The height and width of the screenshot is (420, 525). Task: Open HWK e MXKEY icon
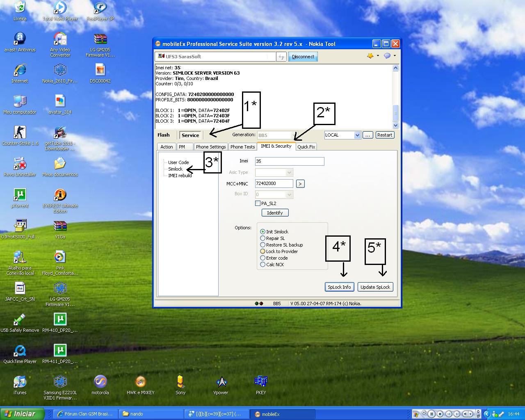(x=140, y=385)
